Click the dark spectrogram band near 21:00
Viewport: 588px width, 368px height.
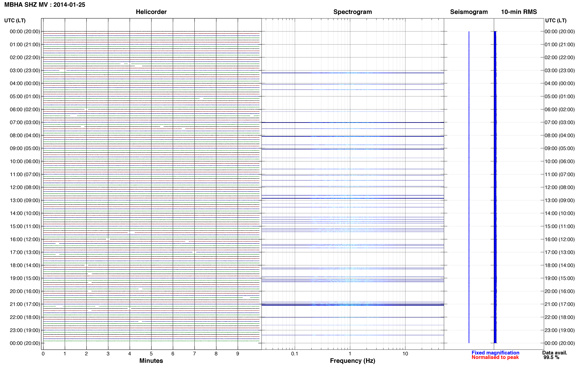point(353,305)
